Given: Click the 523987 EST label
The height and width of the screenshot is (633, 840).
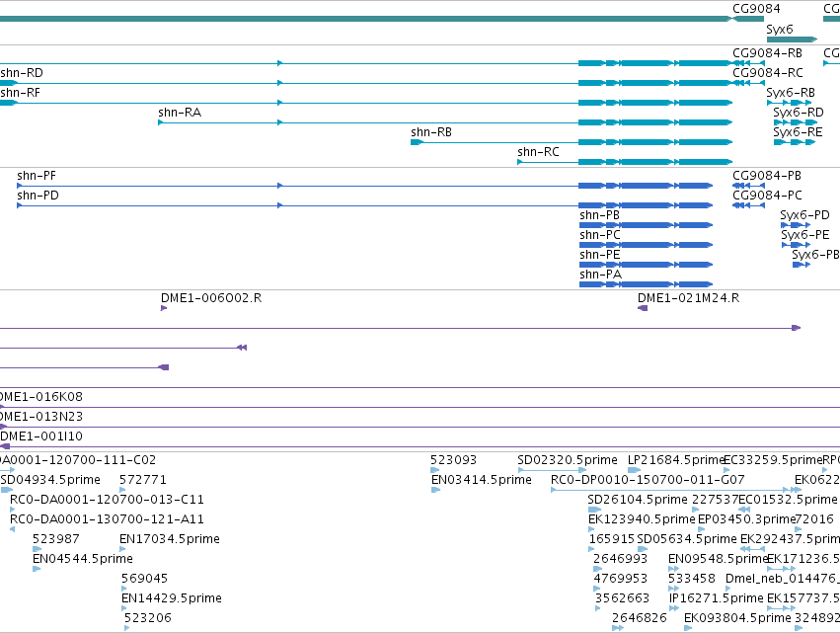Looking at the screenshot, I should pos(55,540).
